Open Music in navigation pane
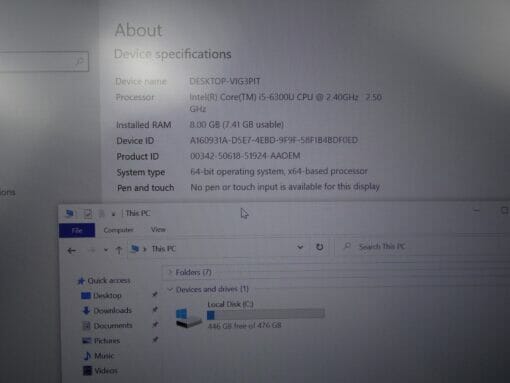510x383 pixels. tap(104, 356)
